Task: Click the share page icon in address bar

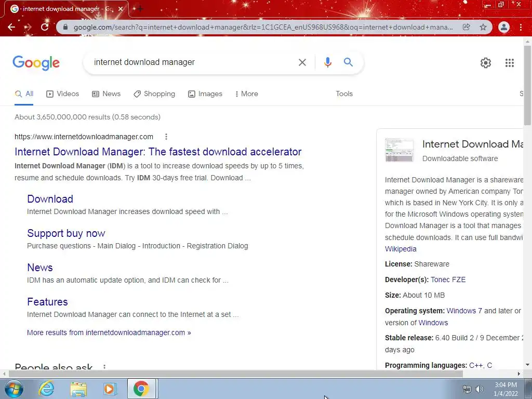Action: coord(467,27)
